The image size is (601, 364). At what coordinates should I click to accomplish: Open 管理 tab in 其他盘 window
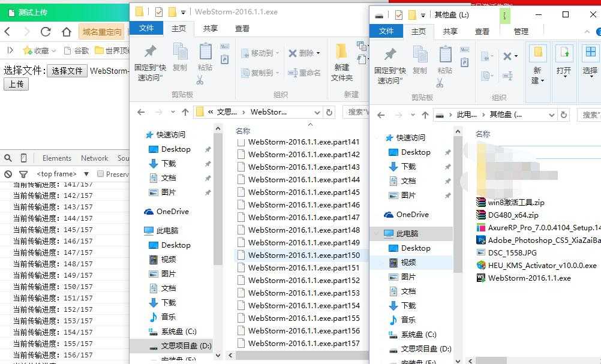click(x=521, y=31)
